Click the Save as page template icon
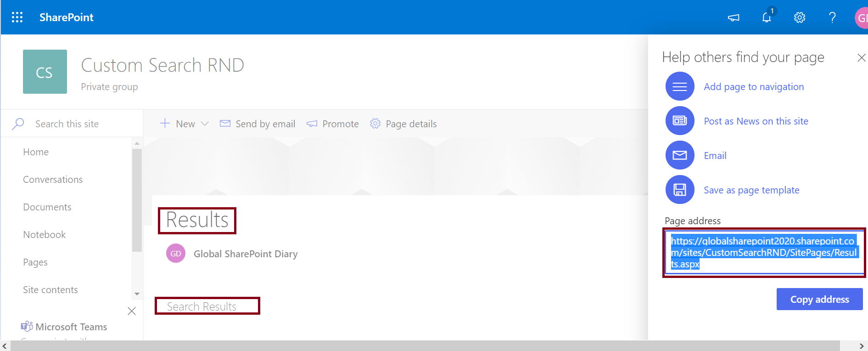Viewport: 868px width, 351px height. 680,190
